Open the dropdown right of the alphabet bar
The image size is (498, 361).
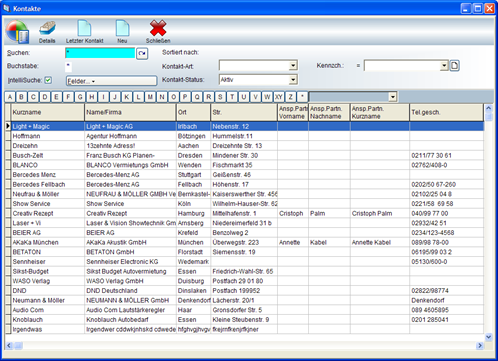[x=393, y=97]
